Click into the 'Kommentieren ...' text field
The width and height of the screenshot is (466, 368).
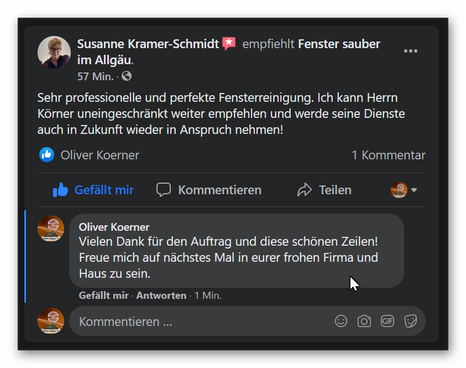200,321
